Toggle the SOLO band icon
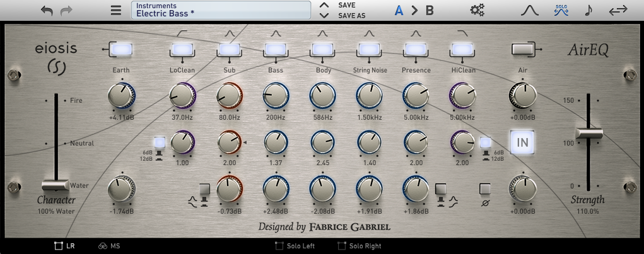644x254 pixels. (x=561, y=10)
